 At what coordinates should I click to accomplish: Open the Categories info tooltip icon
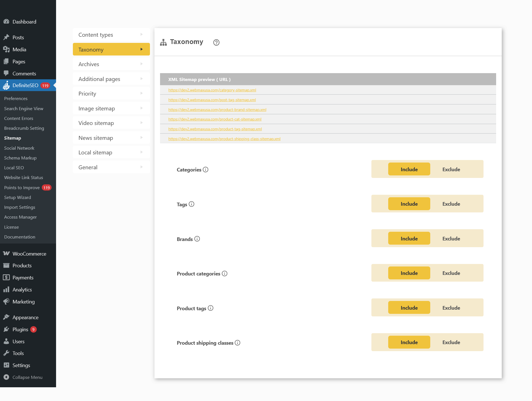[x=206, y=170]
